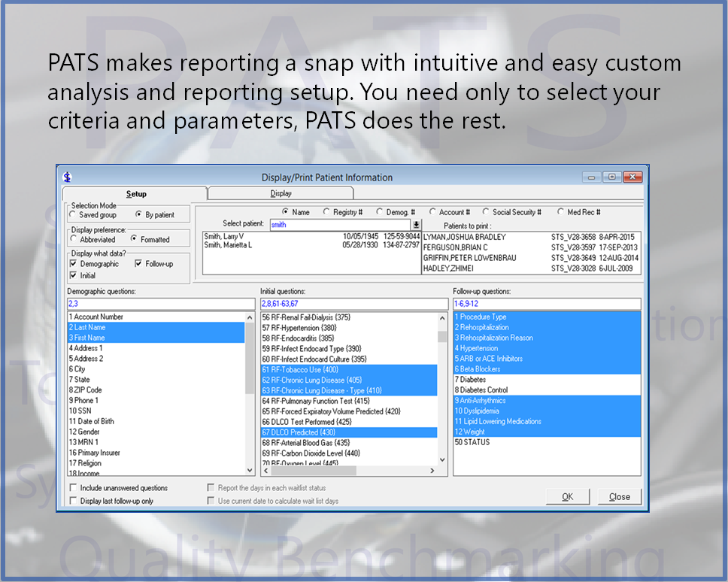Maximize the Display/Print Patient Information window
Screen dimensions: 728x582
point(612,177)
